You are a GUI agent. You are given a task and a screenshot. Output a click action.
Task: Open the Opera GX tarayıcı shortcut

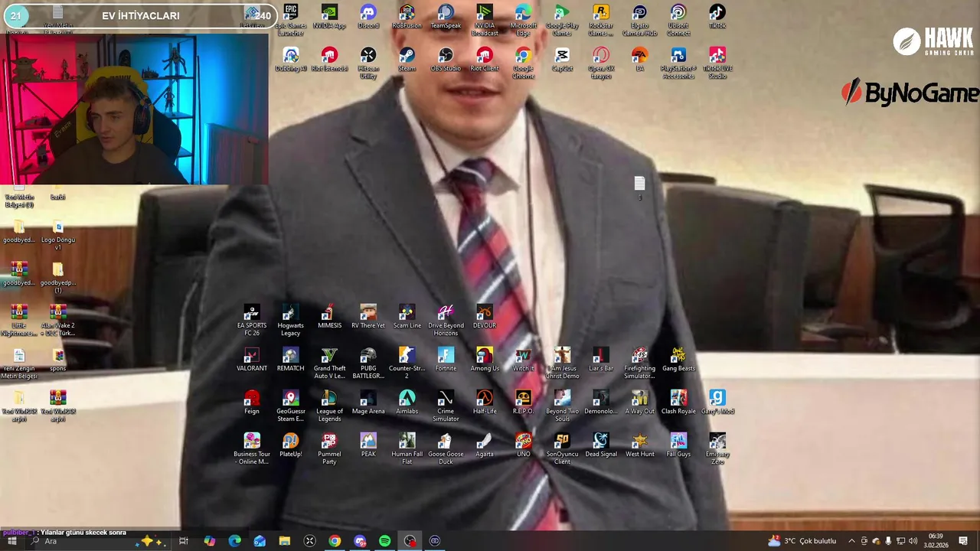pos(601,63)
